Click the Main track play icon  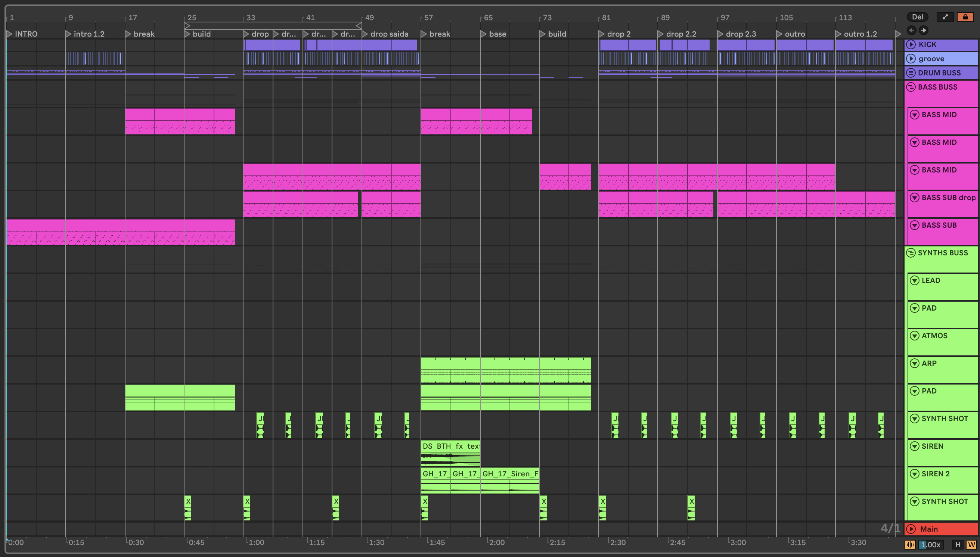coord(911,529)
